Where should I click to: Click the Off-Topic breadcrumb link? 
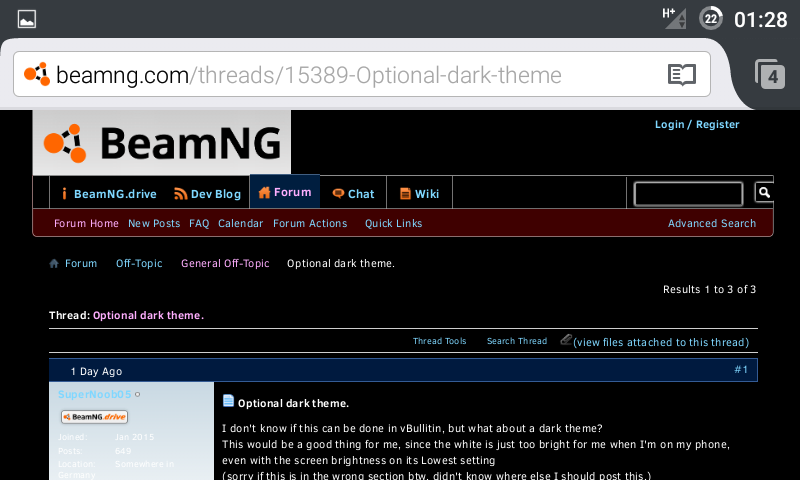(x=139, y=264)
